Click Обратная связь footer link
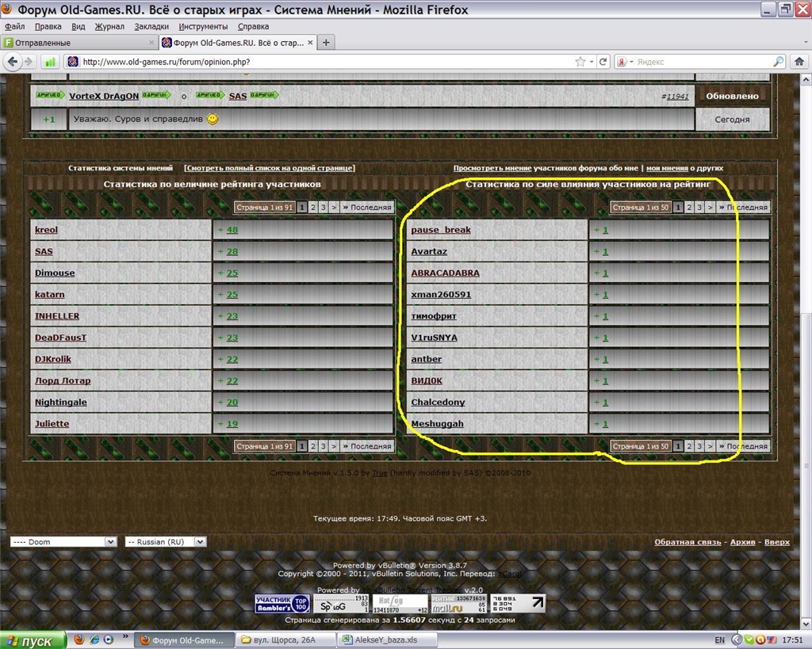Image resolution: width=812 pixels, height=649 pixels. click(688, 542)
